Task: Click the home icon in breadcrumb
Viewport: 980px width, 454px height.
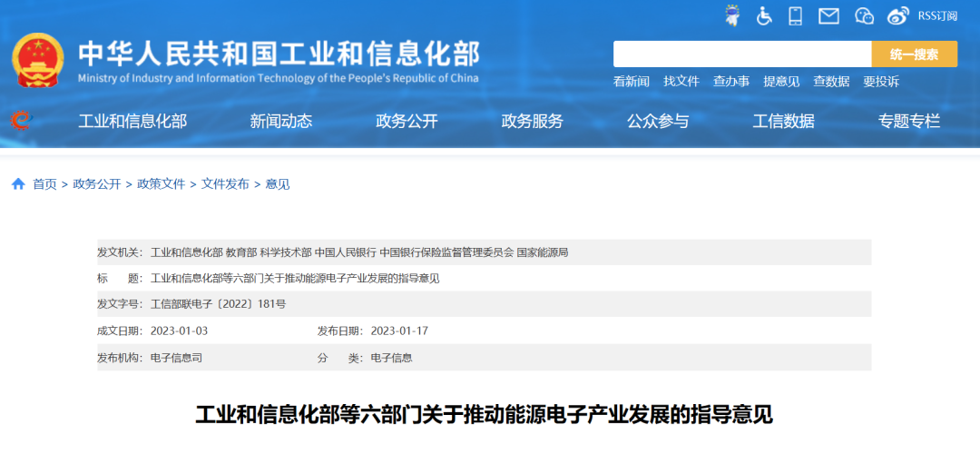Action: (18, 183)
